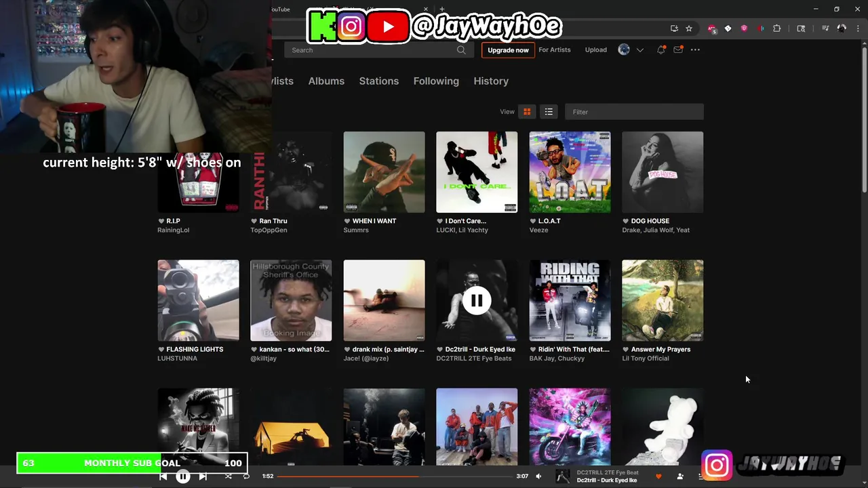Open the DC2TRILL 2TE Fye Beats link
This screenshot has width=868, height=488.
[x=474, y=359]
